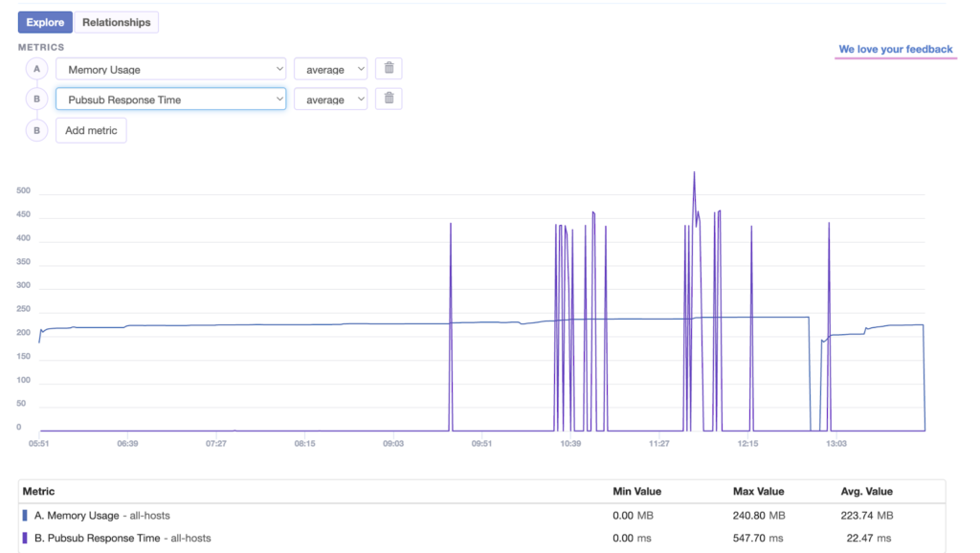Expand the average aggregation for Pubsub Response Time
Viewport: 980px width, 553px height.
coord(330,99)
